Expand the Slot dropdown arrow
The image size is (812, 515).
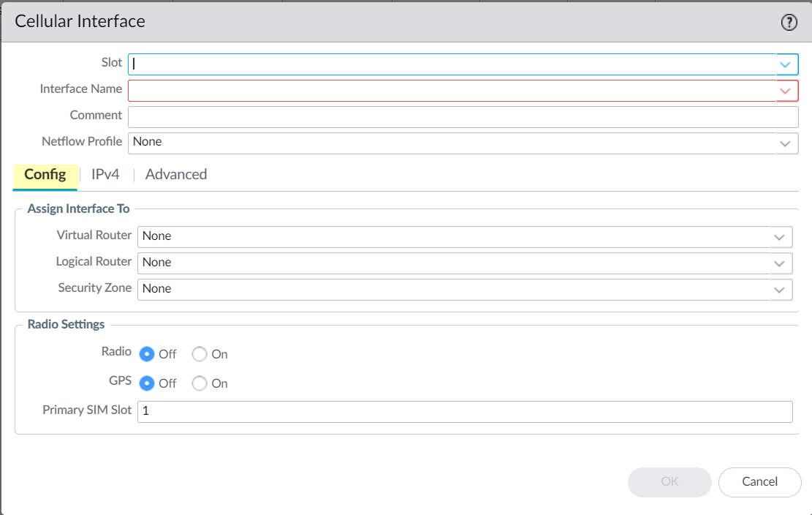(785, 64)
